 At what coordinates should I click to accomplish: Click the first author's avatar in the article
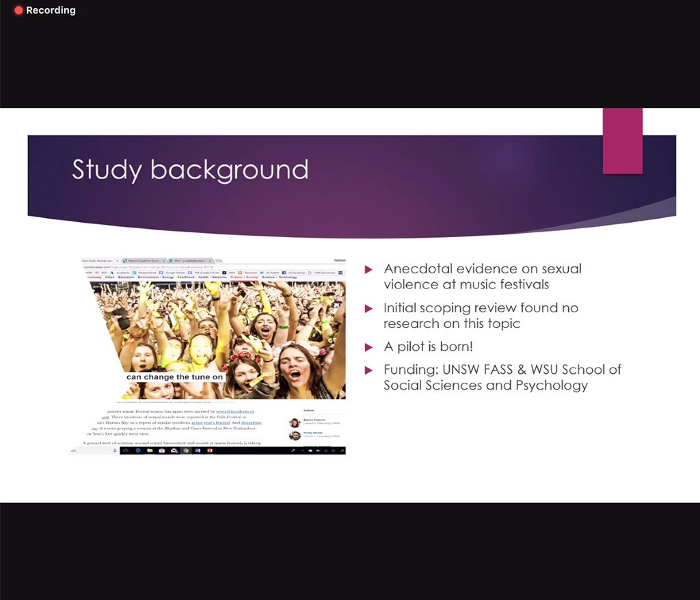click(294, 422)
